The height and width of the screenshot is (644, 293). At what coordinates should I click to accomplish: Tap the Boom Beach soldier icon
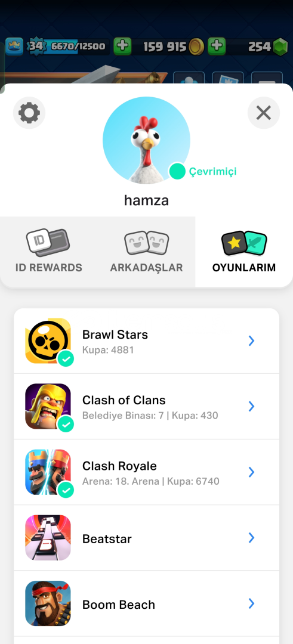[48, 603]
